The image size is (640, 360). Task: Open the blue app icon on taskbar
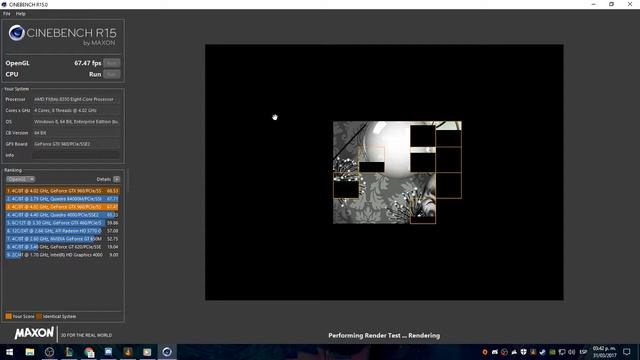click(108, 352)
